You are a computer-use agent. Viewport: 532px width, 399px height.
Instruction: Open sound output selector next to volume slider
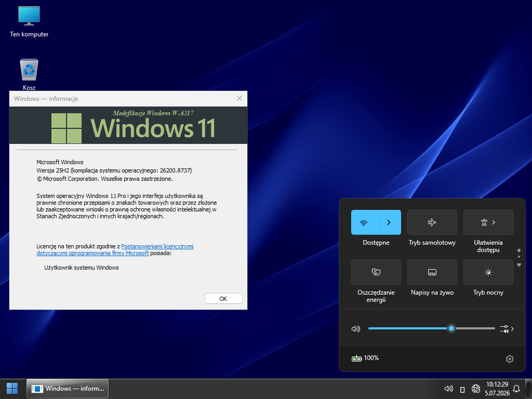[x=507, y=329]
